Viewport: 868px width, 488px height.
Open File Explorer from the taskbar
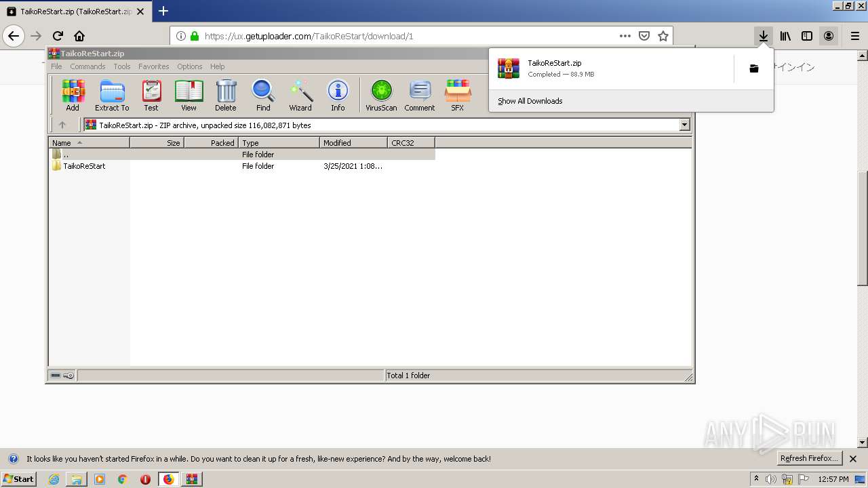(x=77, y=479)
